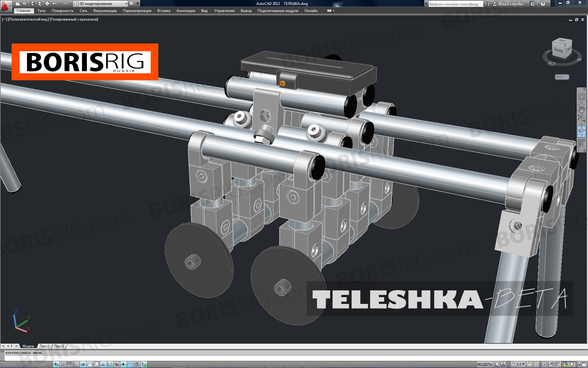Toggle Infer Constraints in status bar
The height and width of the screenshot is (368, 588).
(x=56, y=364)
